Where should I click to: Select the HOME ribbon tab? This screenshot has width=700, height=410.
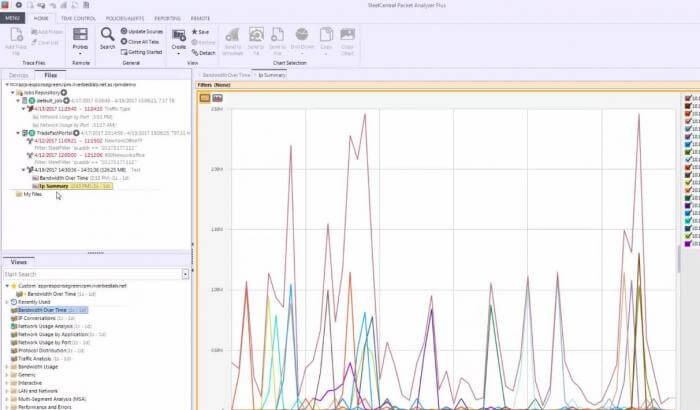tap(41, 18)
